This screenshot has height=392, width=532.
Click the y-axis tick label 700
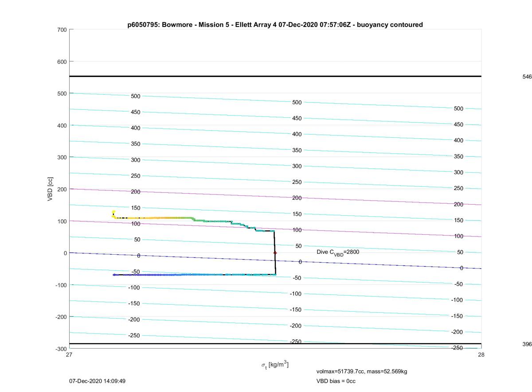click(62, 30)
